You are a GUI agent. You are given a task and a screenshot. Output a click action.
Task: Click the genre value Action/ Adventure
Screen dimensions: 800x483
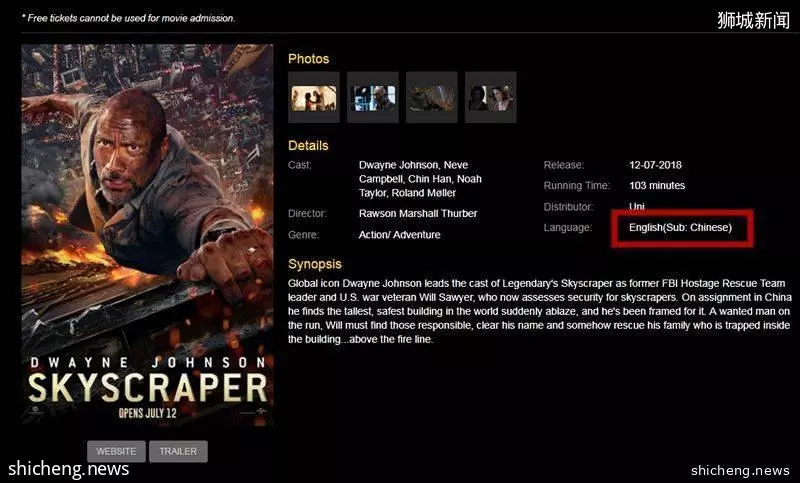399,235
